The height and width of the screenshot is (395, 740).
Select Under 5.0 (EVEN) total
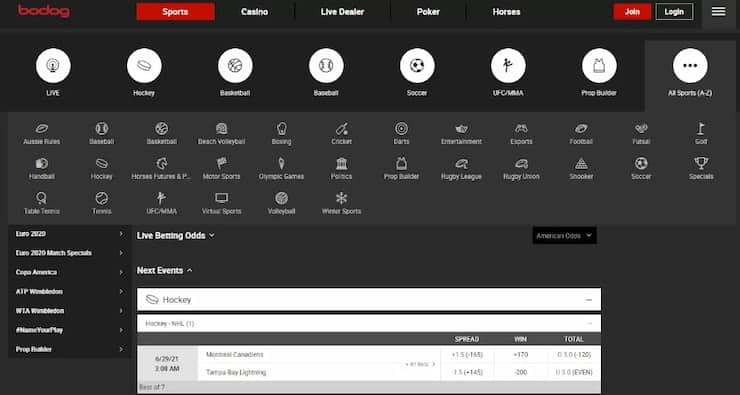click(574, 372)
